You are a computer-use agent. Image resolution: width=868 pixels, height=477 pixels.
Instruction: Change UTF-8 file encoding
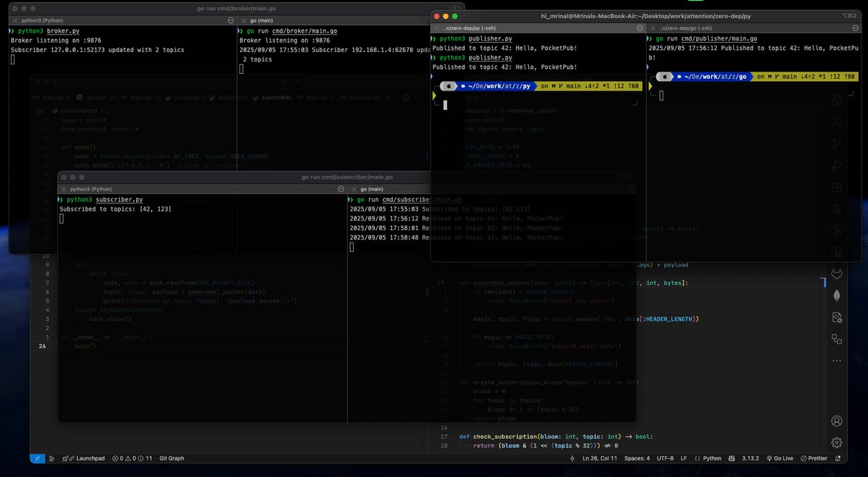[x=666, y=458]
